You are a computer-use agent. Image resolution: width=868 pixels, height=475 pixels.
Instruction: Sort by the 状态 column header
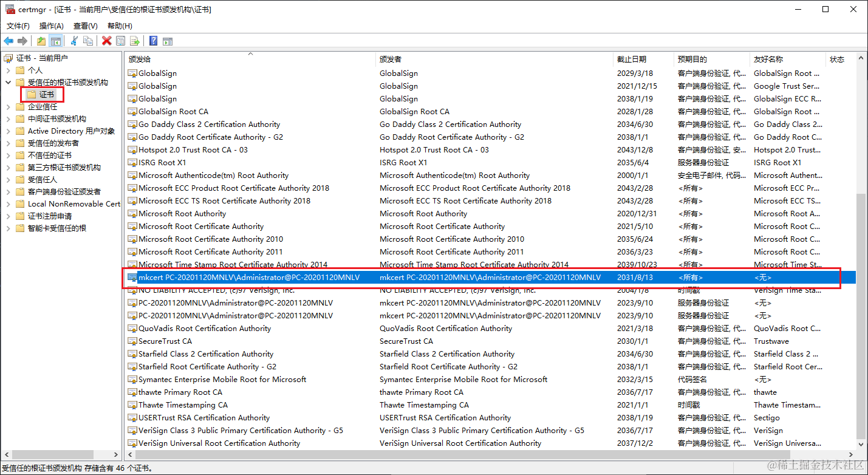tap(841, 60)
